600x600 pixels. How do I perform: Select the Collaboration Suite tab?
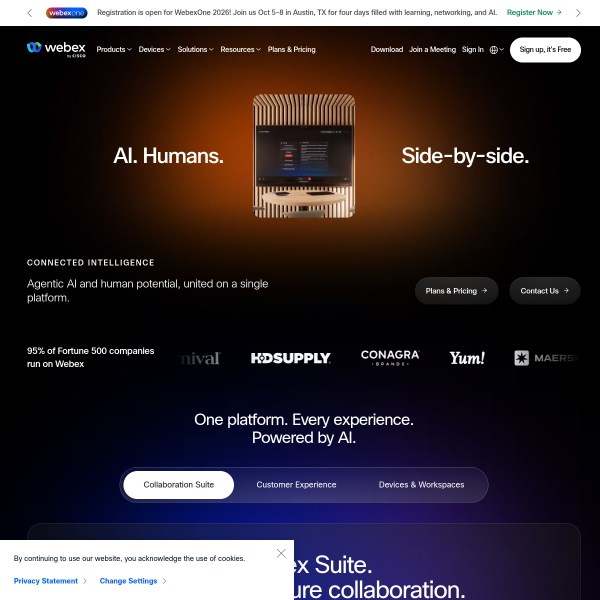(179, 484)
